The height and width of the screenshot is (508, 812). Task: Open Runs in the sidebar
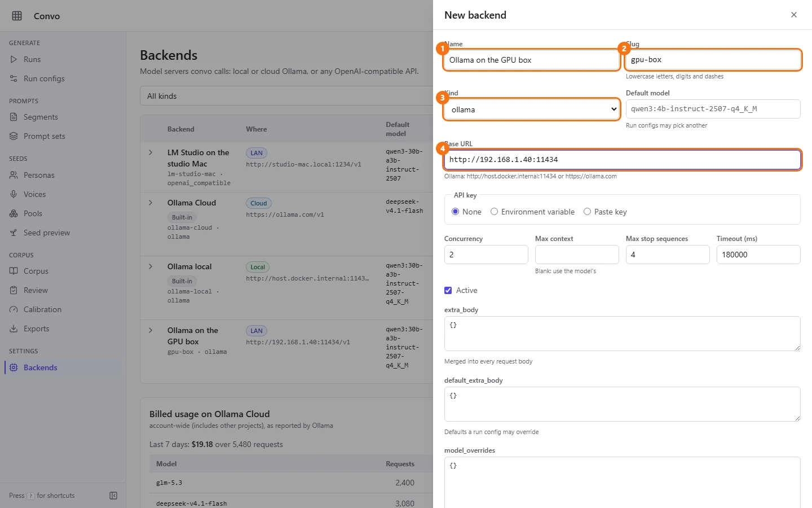pos(63,59)
